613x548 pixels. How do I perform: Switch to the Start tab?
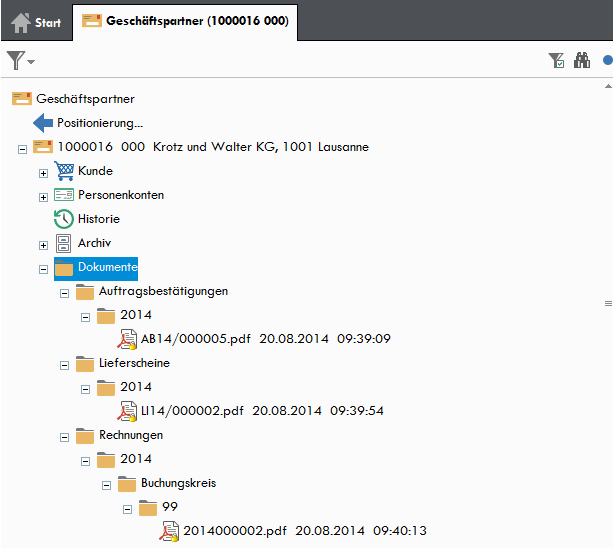click(x=36, y=23)
